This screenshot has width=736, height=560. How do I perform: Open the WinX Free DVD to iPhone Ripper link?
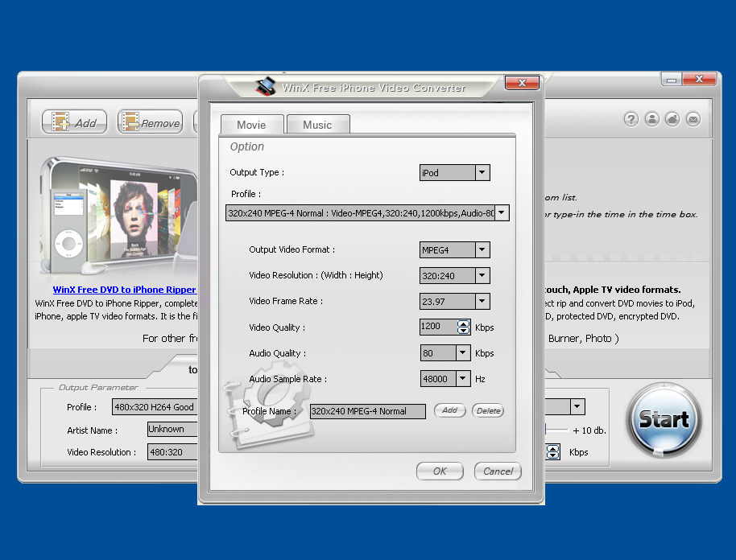(x=124, y=290)
